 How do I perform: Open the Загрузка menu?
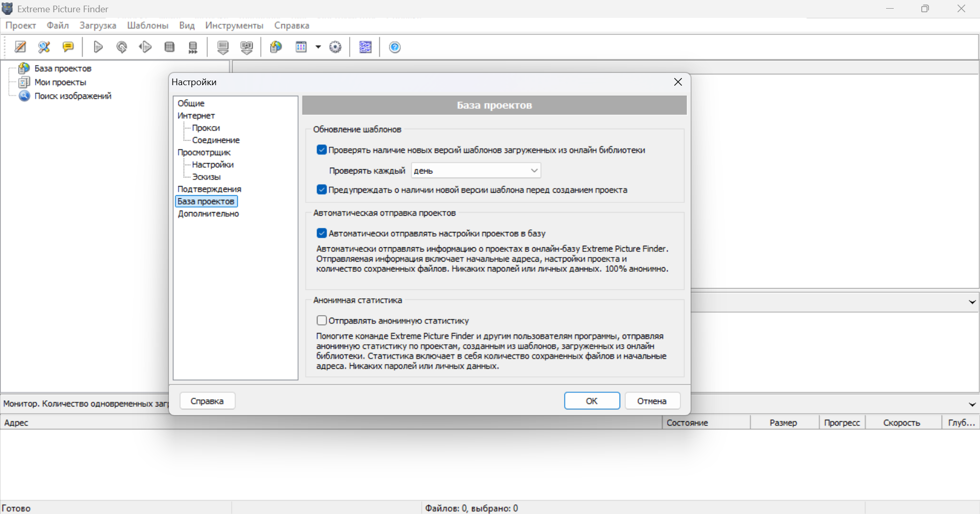98,25
